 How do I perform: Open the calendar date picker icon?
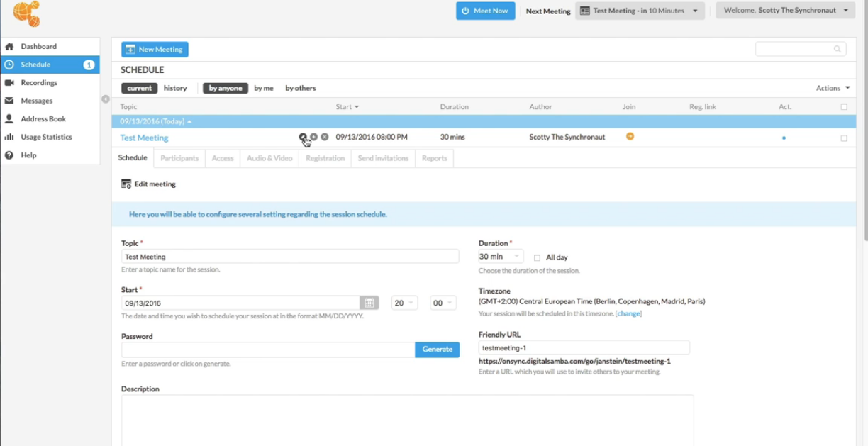click(369, 303)
